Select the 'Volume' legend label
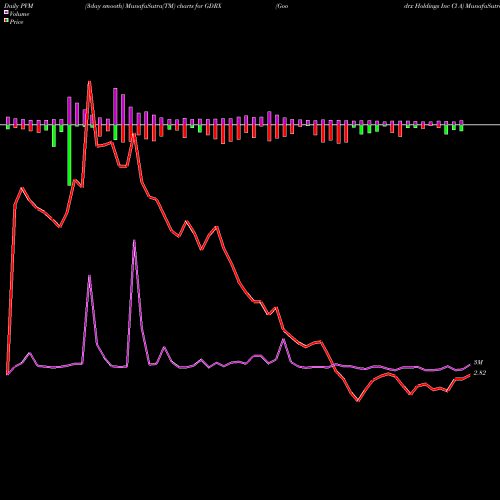 19,14
